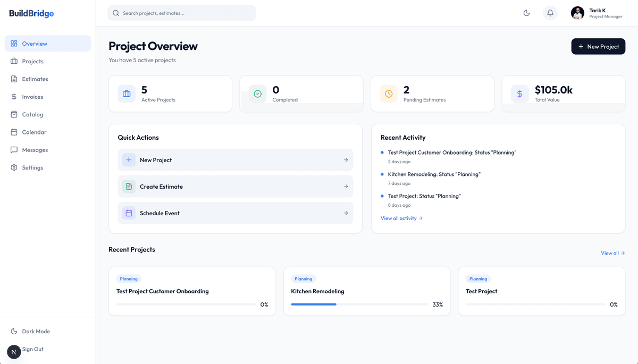Select the Estimates icon in sidebar
638x364 pixels.
click(x=14, y=79)
